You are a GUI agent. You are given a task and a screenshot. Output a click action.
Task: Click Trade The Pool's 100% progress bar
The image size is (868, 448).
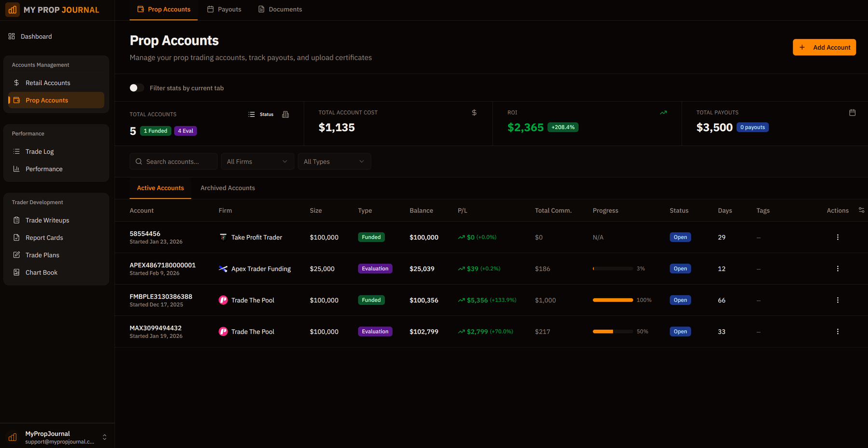point(612,300)
